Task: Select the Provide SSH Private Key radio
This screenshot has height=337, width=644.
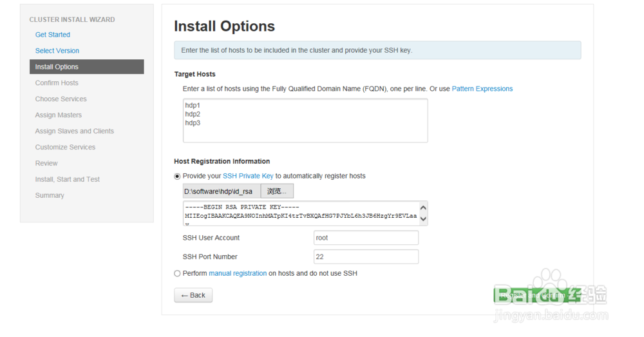Action: 178,177
